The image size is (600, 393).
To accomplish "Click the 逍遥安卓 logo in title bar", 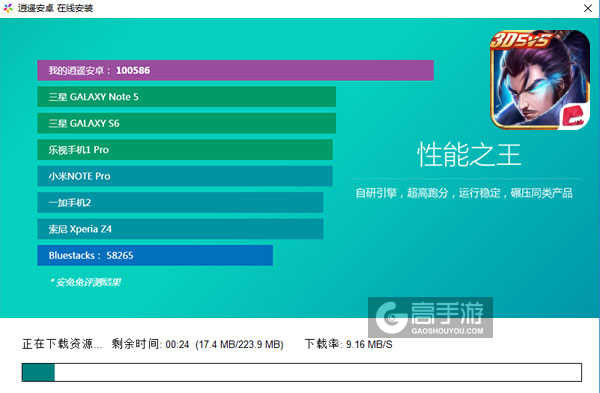I will [8, 8].
